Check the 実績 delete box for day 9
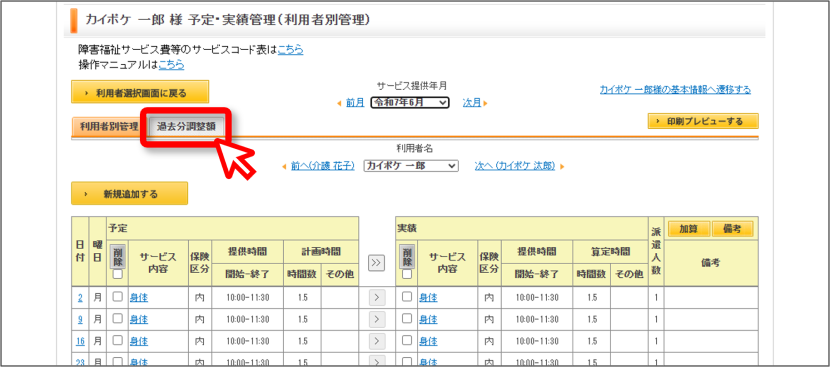The height and width of the screenshot is (367, 830). coord(407,319)
